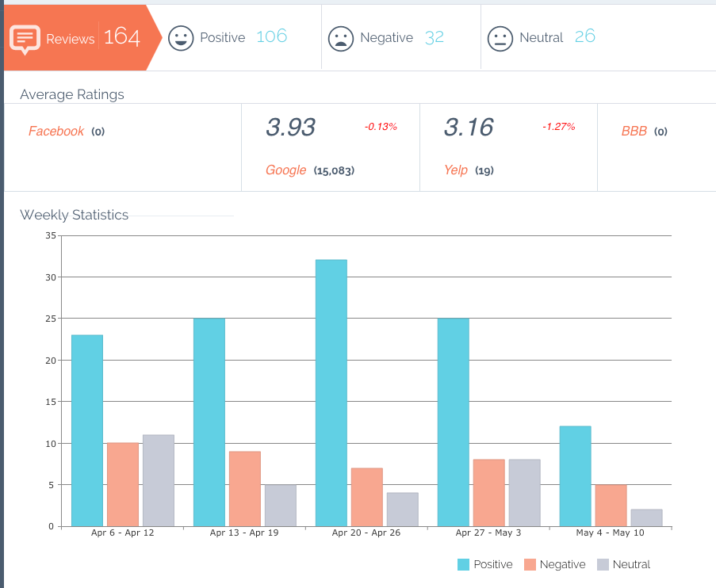The image size is (716, 588).
Task: Click the neutral face icon
Action: tap(500, 38)
